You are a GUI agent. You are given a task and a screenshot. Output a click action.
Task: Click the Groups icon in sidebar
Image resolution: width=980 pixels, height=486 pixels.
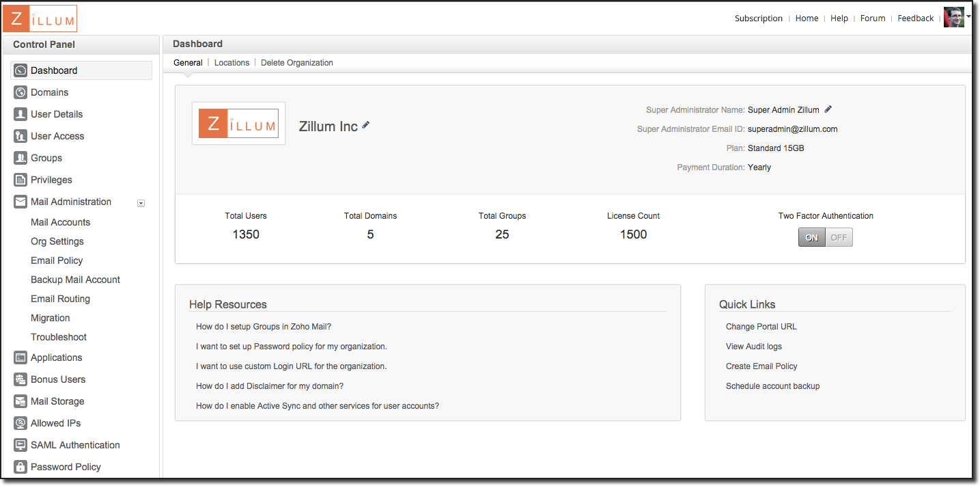(20, 158)
